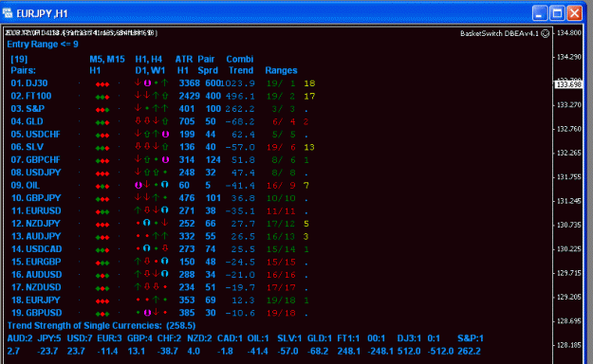Click the EURJPY,H1 chart window icon

[8, 13]
